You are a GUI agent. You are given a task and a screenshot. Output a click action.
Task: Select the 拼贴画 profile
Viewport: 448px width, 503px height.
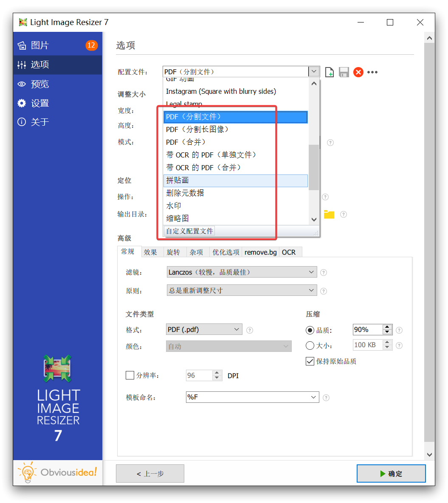pyautogui.click(x=236, y=180)
